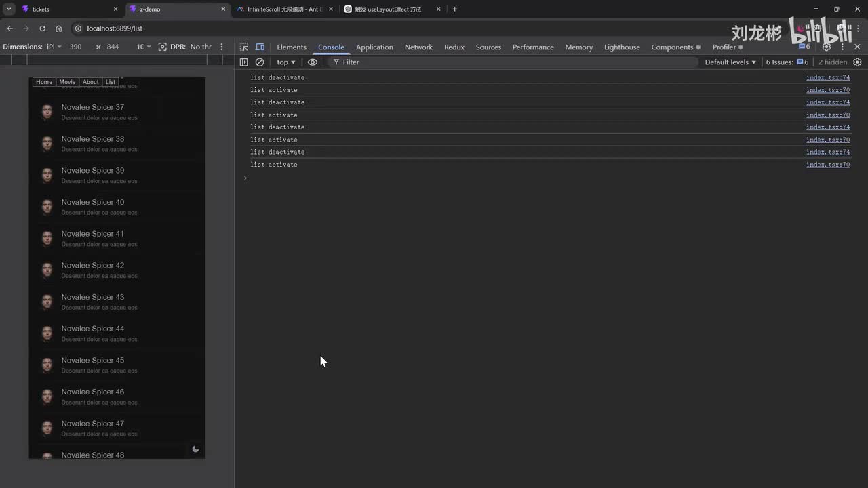Open the inspect element picker

pyautogui.click(x=244, y=47)
